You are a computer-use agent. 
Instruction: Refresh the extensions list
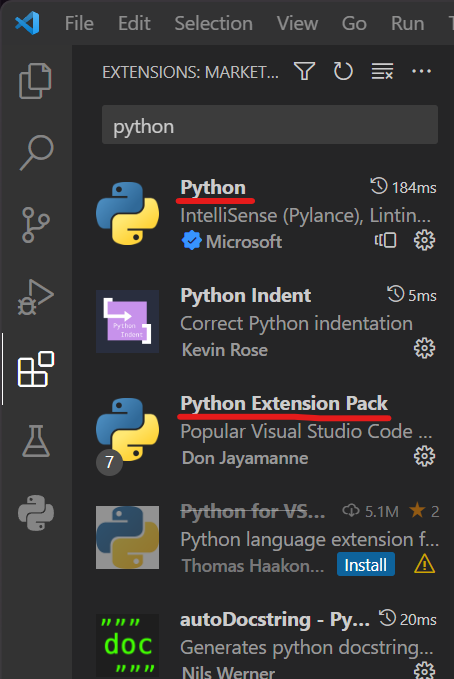tap(343, 71)
